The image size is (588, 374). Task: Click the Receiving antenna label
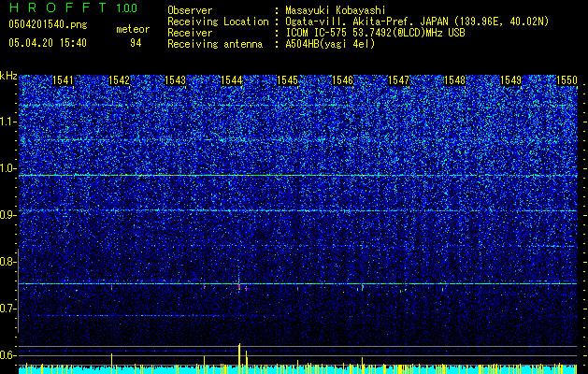pos(215,44)
